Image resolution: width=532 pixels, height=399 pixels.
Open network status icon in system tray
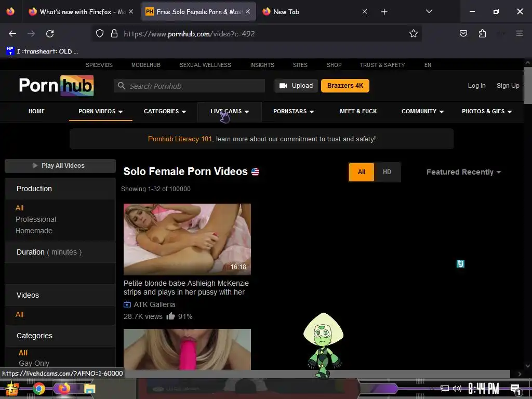(445, 389)
